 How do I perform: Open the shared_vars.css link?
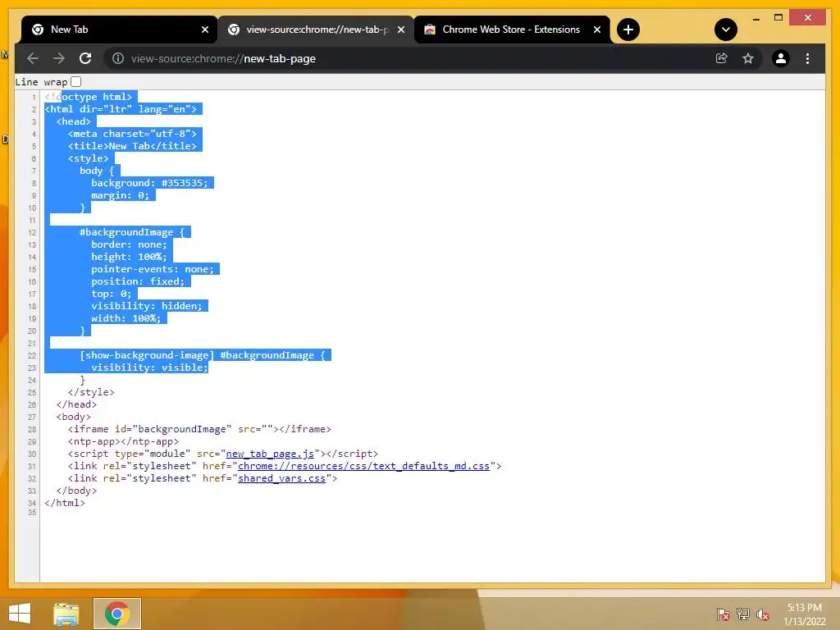coord(282,478)
